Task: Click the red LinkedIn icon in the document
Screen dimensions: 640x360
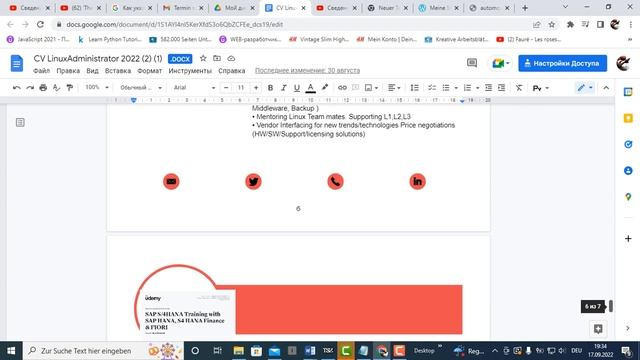Action: pyautogui.click(x=418, y=181)
